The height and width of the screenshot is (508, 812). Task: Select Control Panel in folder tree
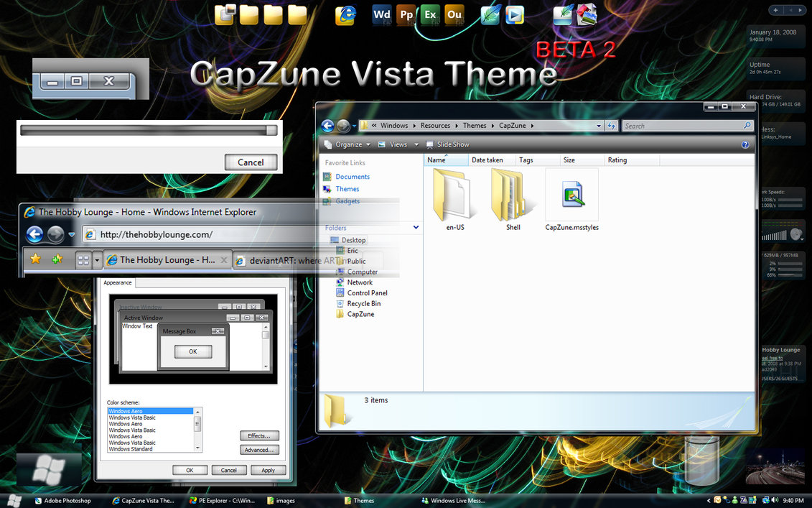[367, 293]
